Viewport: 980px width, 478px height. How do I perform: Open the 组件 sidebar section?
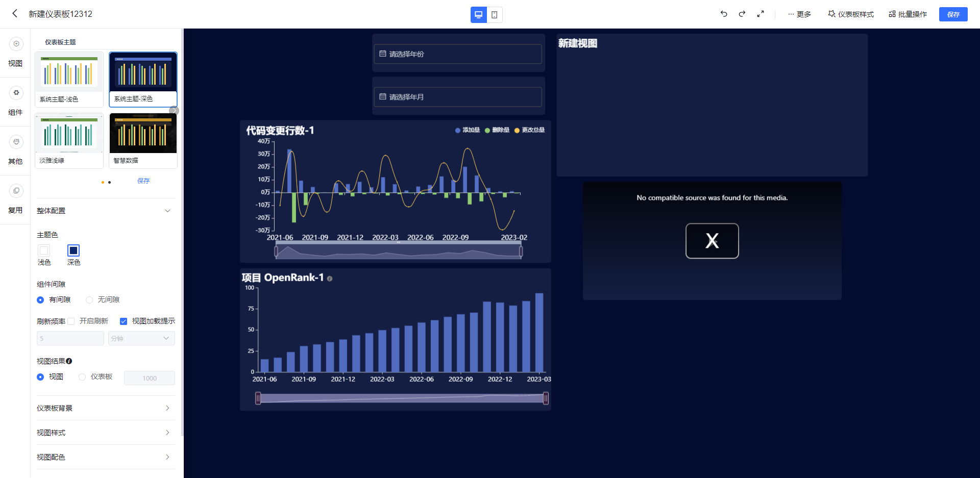pos(15,102)
